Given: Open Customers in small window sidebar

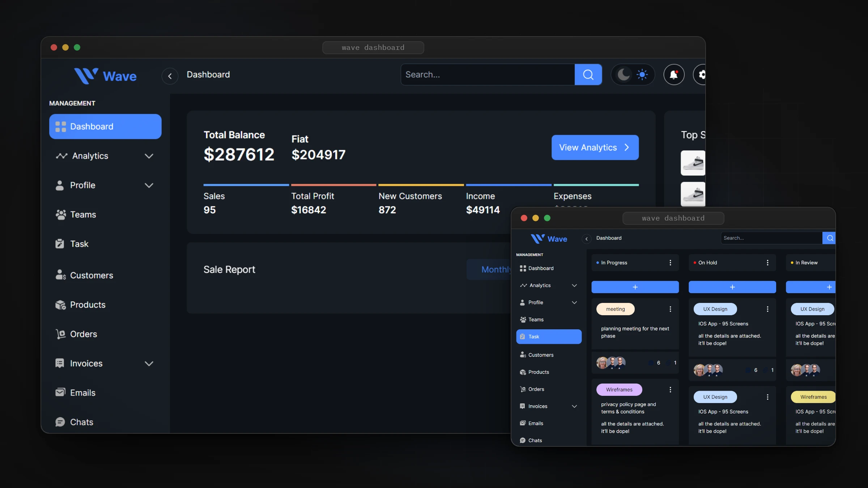Looking at the screenshot, I should tap(549, 355).
